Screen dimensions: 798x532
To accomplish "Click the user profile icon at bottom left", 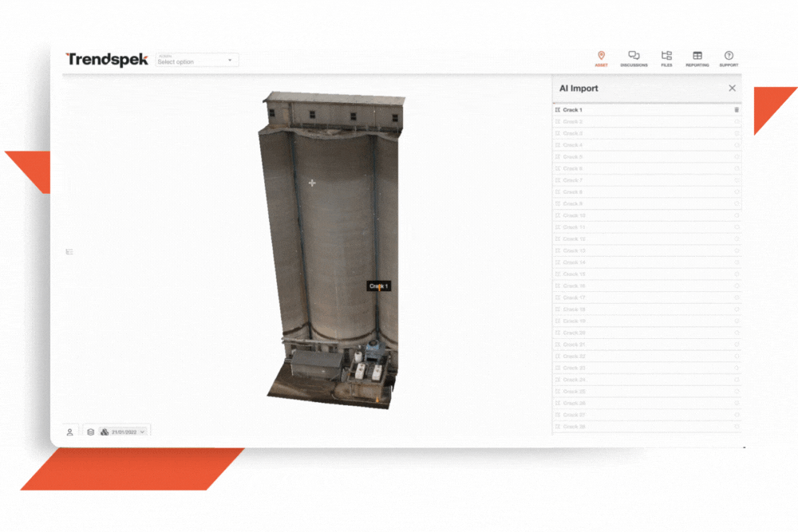I will click(x=69, y=432).
